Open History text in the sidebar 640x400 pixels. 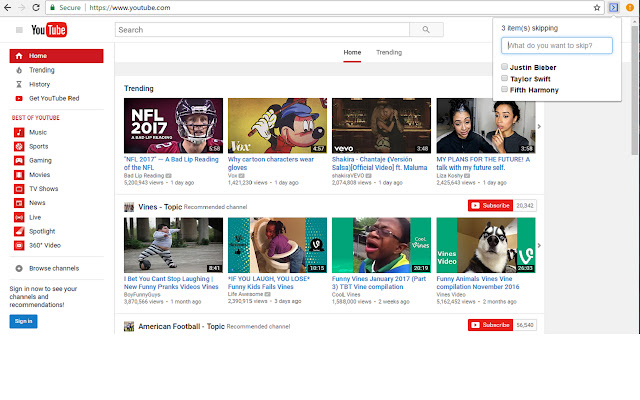click(40, 84)
